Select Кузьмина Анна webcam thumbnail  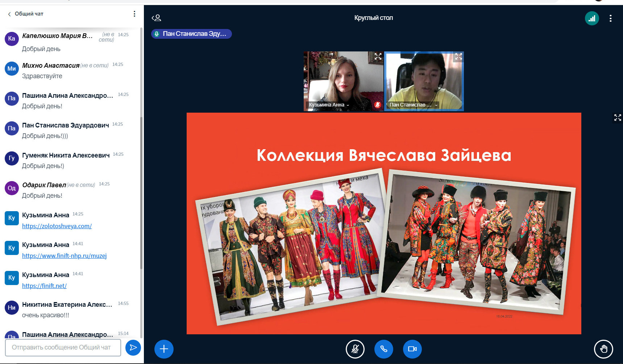[x=343, y=81]
